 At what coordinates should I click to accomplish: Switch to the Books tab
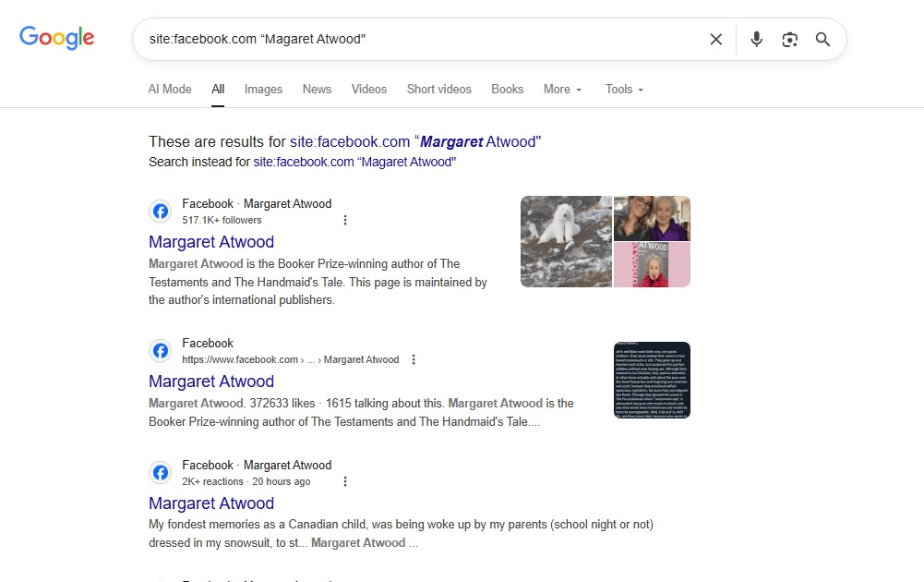(x=508, y=89)
